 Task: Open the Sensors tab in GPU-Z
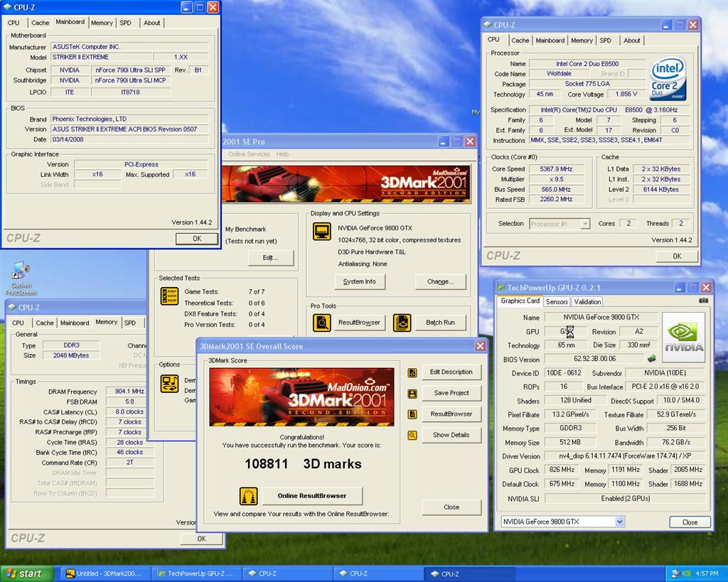click(x=557, y=302)
